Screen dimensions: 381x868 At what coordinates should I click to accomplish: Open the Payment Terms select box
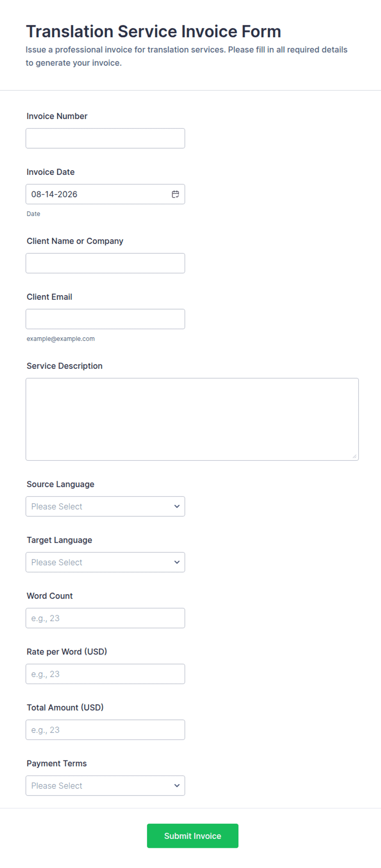105,786
